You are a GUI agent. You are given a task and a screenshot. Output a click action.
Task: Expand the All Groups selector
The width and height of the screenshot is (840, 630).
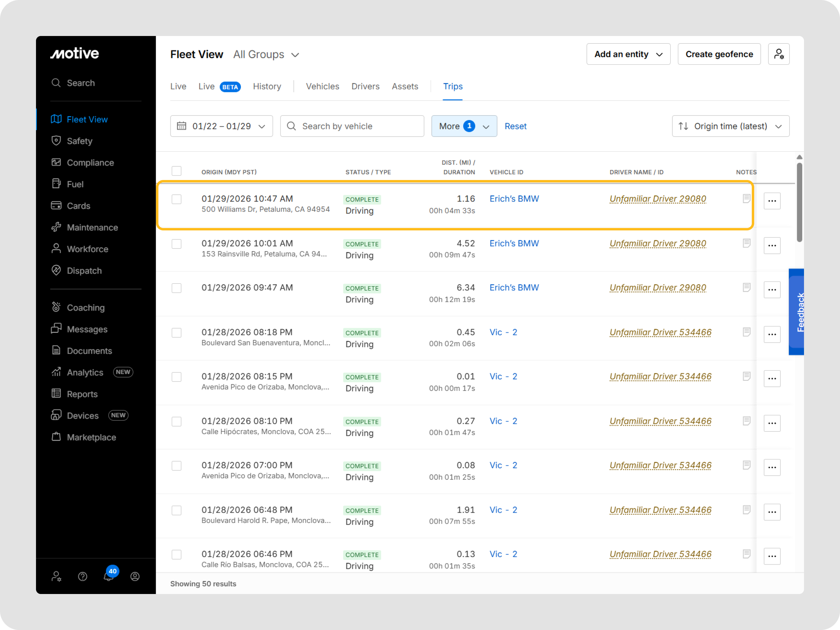[x=266, y=55]
